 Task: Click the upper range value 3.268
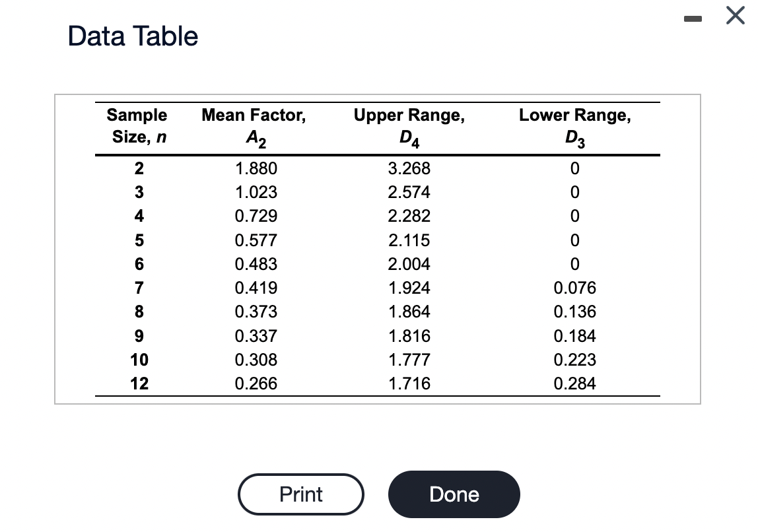click(409, 168)
